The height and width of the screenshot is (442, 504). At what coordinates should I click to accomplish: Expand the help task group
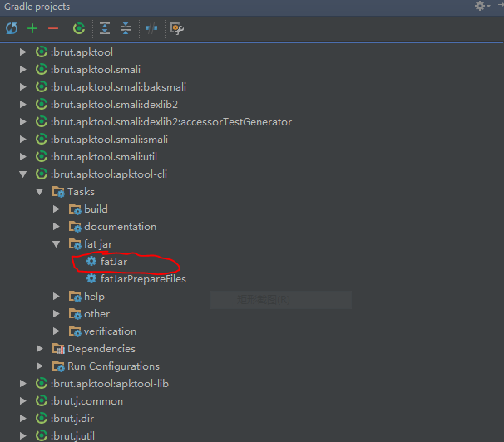point(57,297)
